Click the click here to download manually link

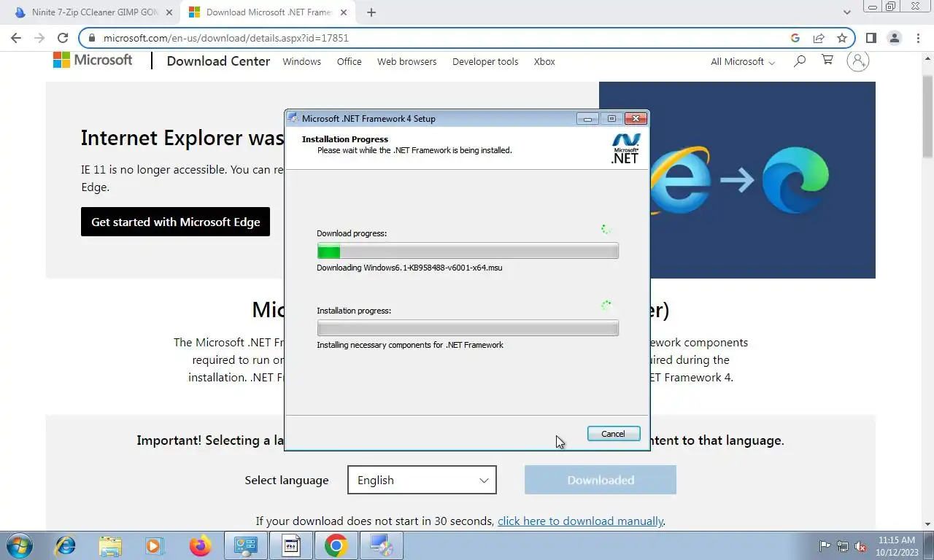pos(580,521)
